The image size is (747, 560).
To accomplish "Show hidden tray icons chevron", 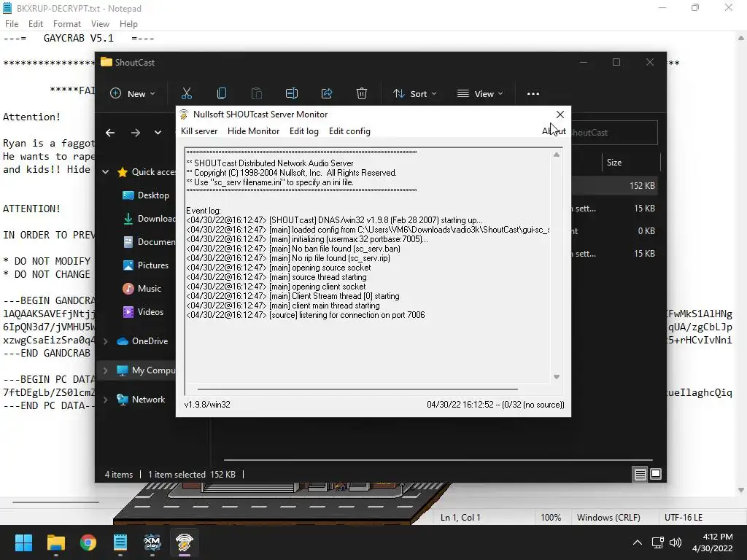I will click(638, 542).
